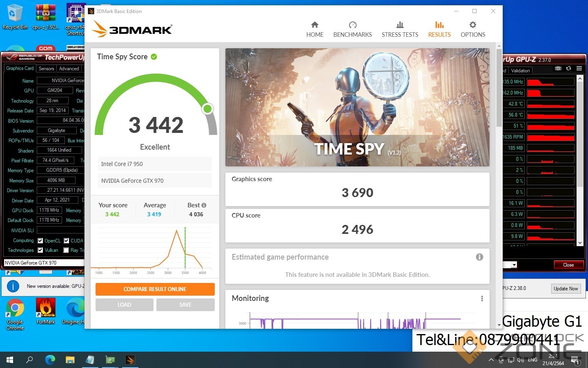Viewport: 588px width, 368px height.
Task: Open the NVIDIA GeForce GTX 970 GPU selector
Action: pyautogui.click(x=44, y=263)
